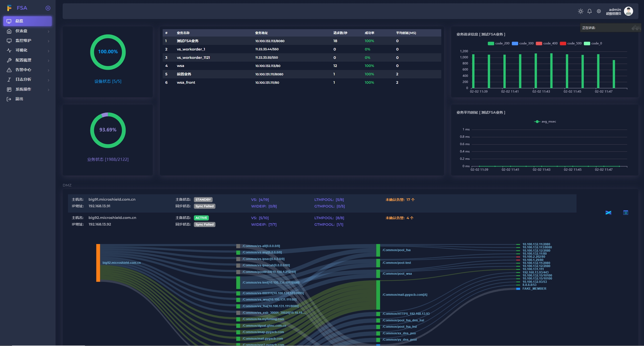Select the wsa_front table row

[302, 82]
